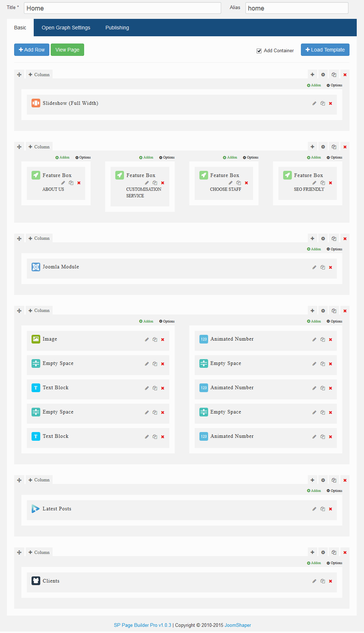Open the JoomShaper footer link
The image size is (364, 633).
click(x=238, y=625)
